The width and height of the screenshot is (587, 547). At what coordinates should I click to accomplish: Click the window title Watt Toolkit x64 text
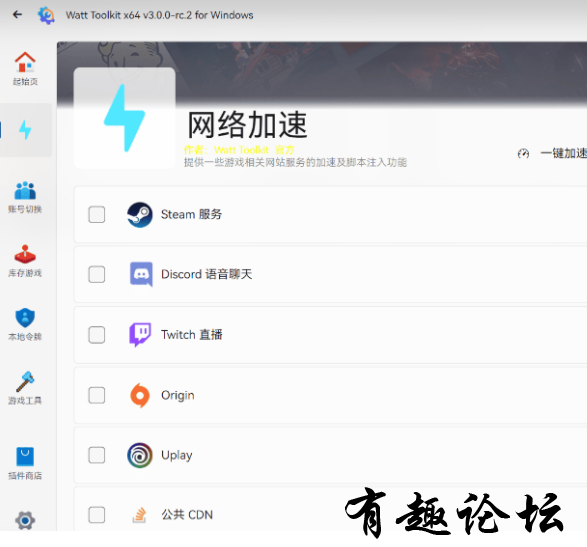coord(159,15)
